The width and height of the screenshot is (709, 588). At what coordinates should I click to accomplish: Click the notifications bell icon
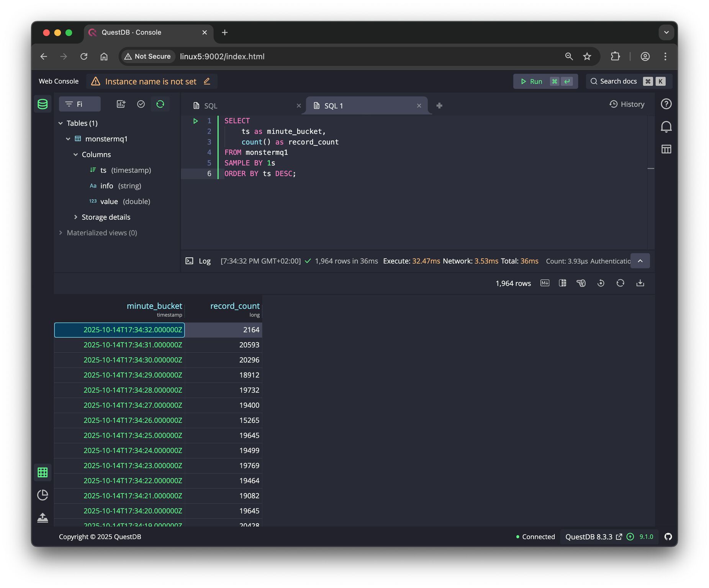[666, 127]
